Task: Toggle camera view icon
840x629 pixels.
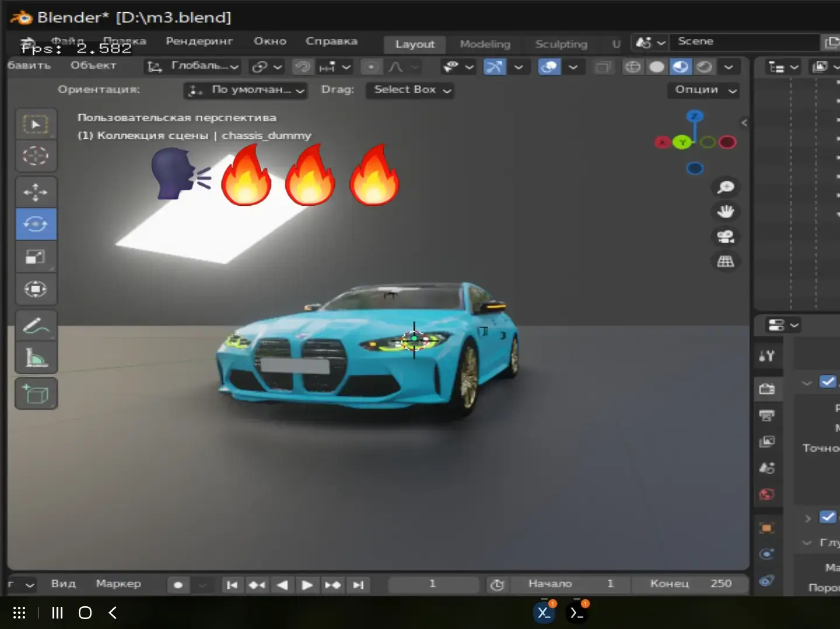Action: click(725, 237)
